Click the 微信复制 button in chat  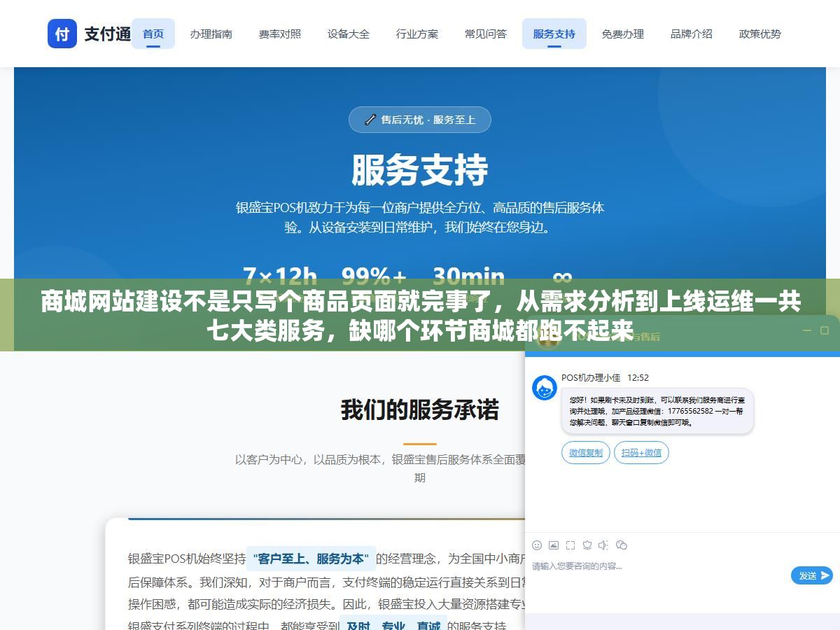coord(586,453)
